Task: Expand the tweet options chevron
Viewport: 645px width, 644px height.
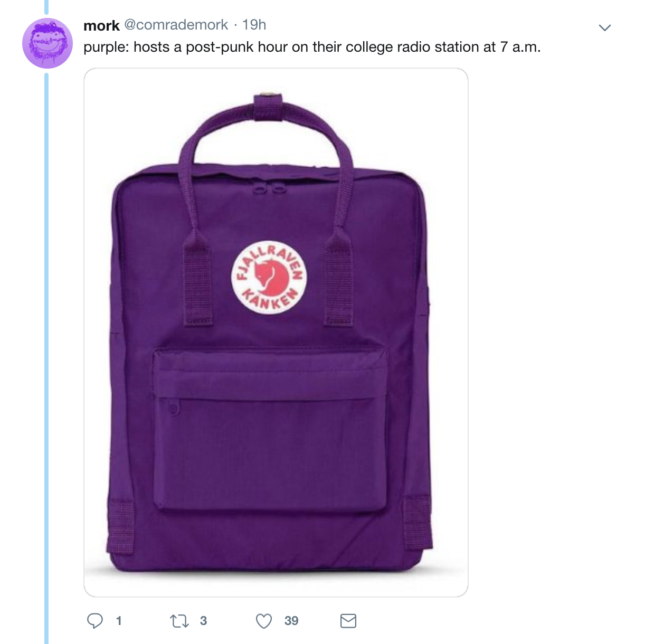Action: coord(605,27)
